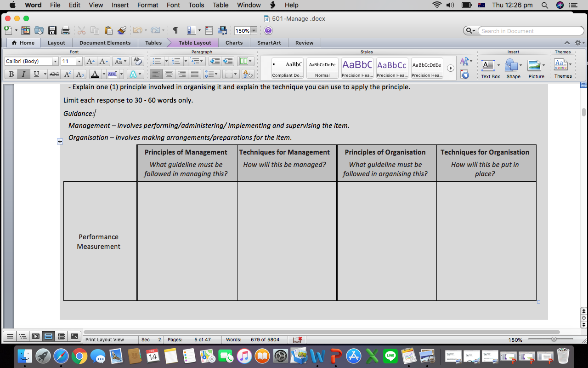The width and height of the screenshot is (588, 368).
Task: Insert a Picture using the Picture icon
Action: (x=535, y=64)
